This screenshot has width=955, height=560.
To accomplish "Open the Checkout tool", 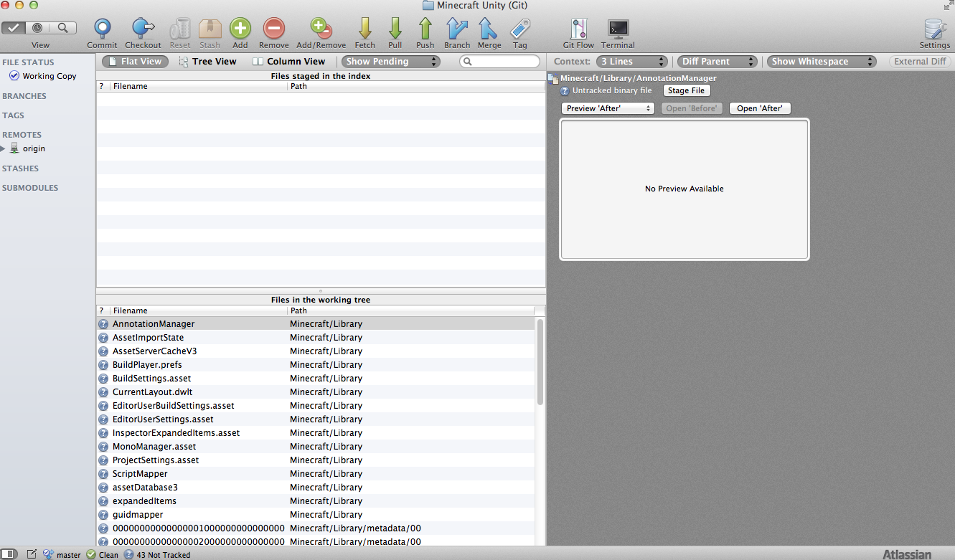I will click(144, 29).
